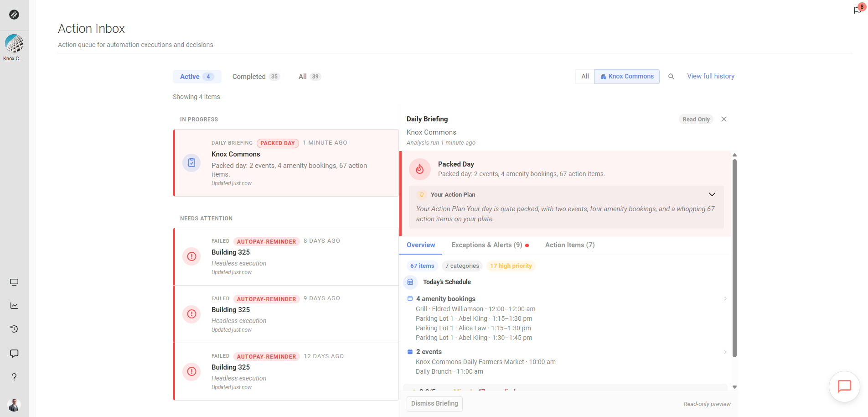Click the search magnifier icon
The height and width of the screenshot is (417, 868).
click(671, 77)
